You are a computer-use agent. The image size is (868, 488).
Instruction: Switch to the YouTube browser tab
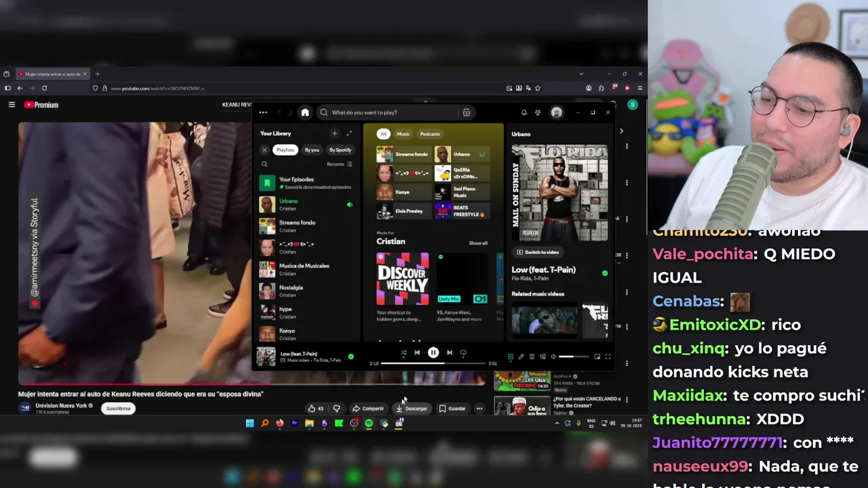53,74
